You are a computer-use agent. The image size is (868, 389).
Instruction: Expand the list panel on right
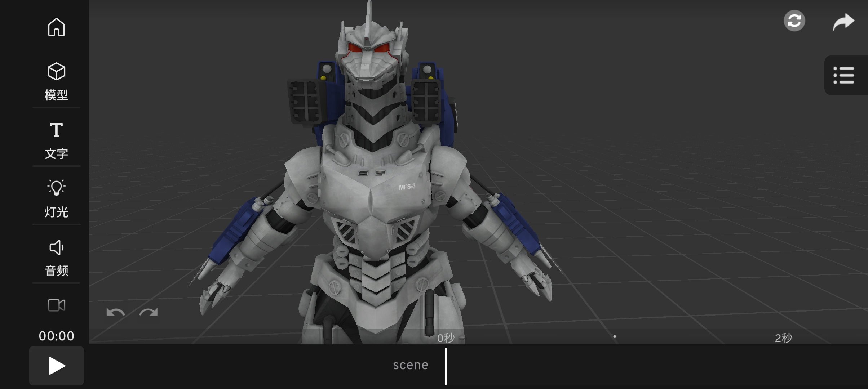click(843, 75)
